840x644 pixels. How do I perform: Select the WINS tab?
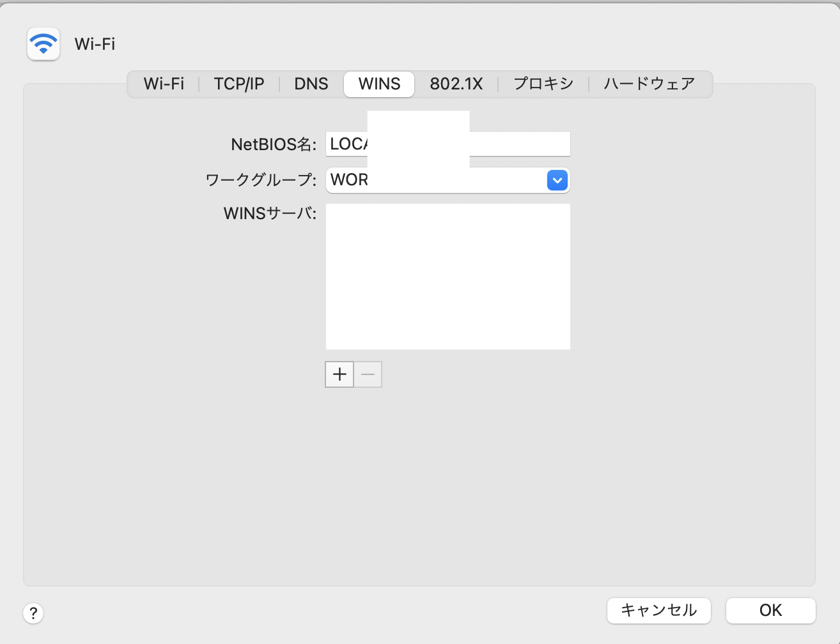379,84
